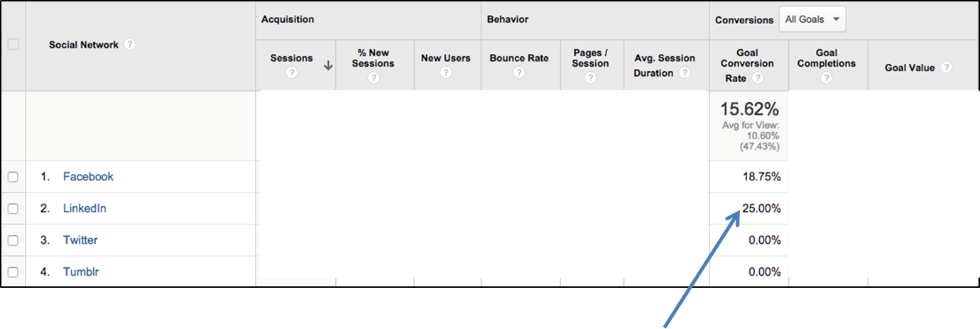Click help icon under Goal Completions

tap(827, 78)
